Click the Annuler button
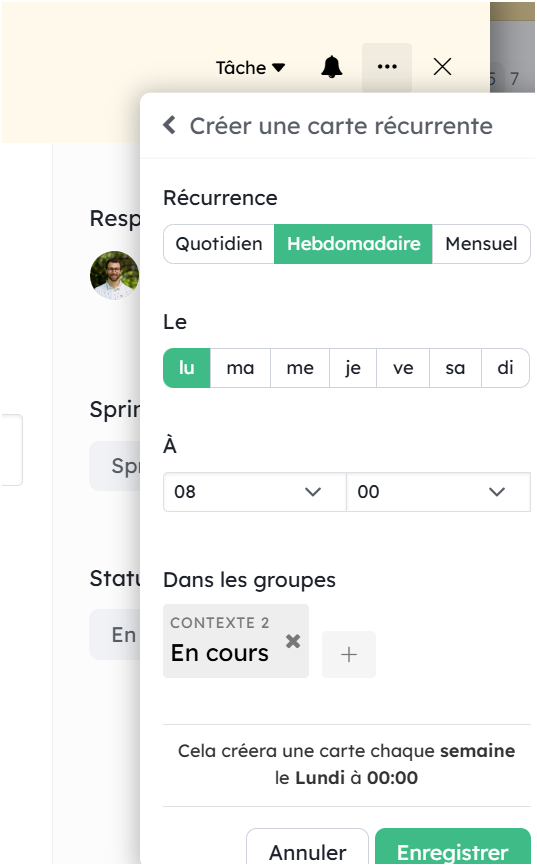Image resolution: width=537 pixels, height=866 pixels. coord(307,847)
